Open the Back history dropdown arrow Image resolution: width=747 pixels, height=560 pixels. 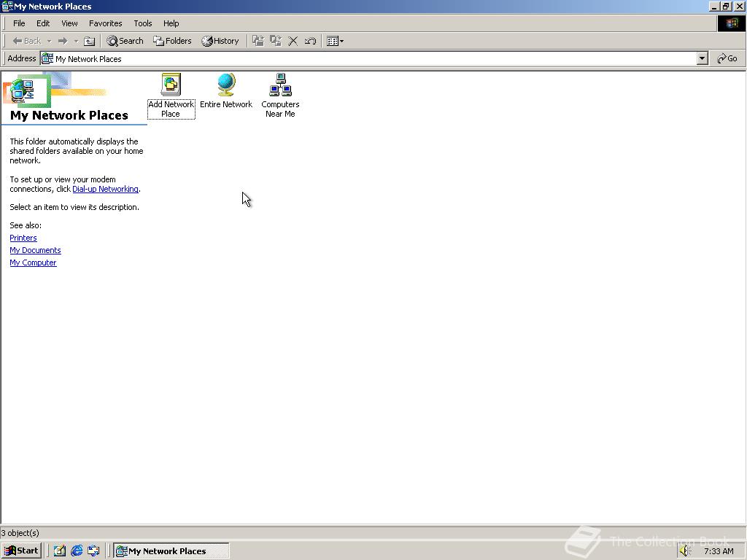click(x=49, y=41)
